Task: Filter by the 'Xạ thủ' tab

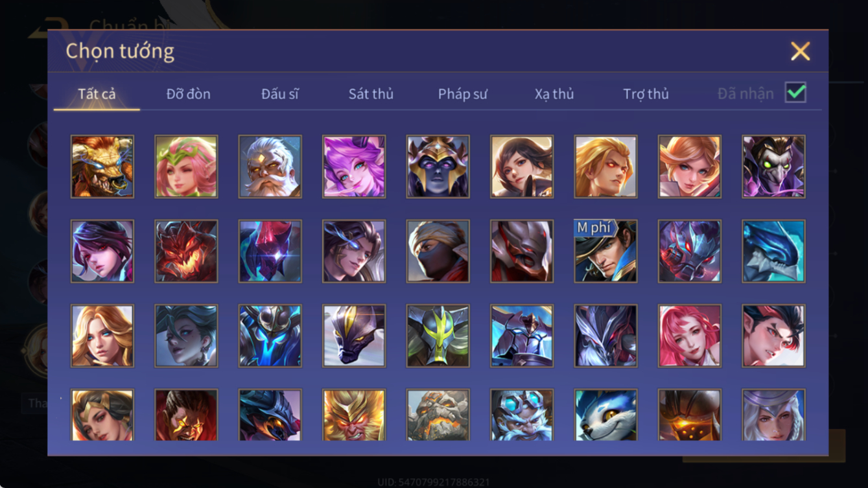Action: (554, 94)
